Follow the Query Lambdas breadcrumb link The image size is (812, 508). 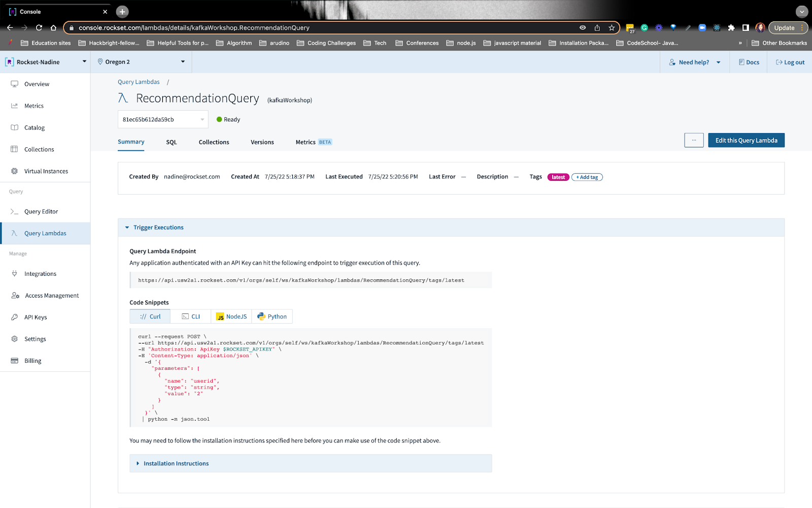(x=139, y=82)
